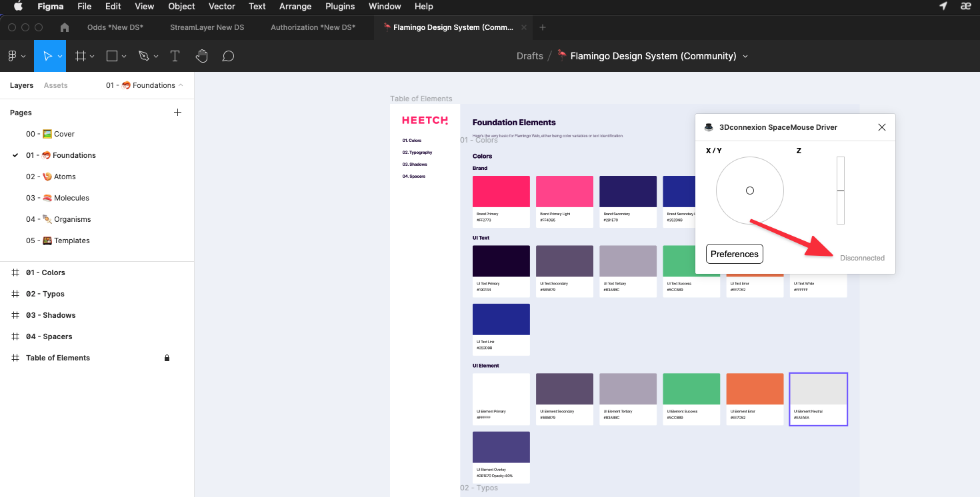Image resolution: width=980 pixels, height=497 pixels.
Task: Click the SpaceMouse hat icon in plugin title
Action: pos(709,127)
